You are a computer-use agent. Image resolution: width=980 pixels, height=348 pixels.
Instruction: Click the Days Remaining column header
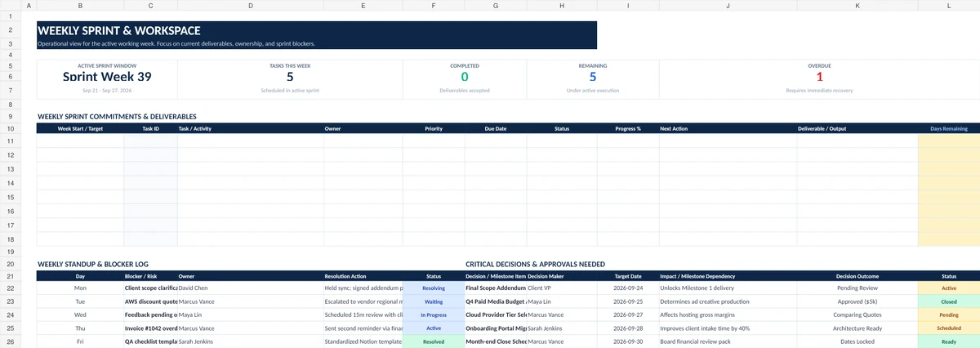[x=949, y=128]
